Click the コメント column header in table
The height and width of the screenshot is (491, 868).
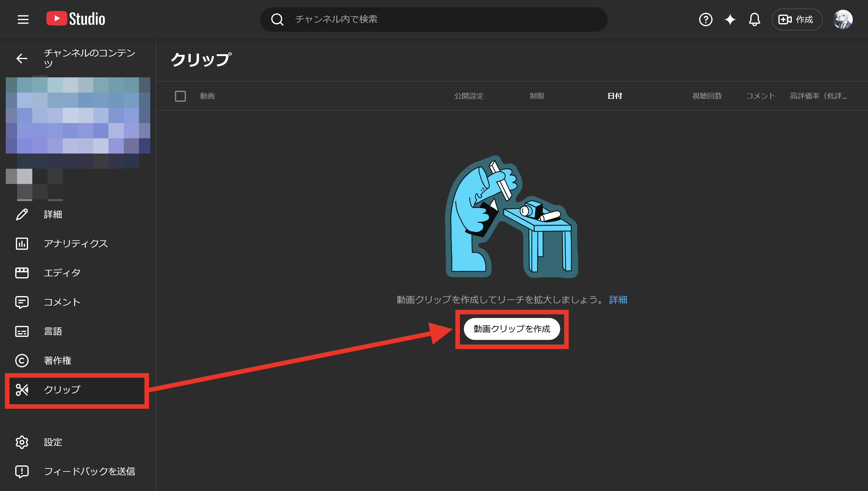pos(760,96)
